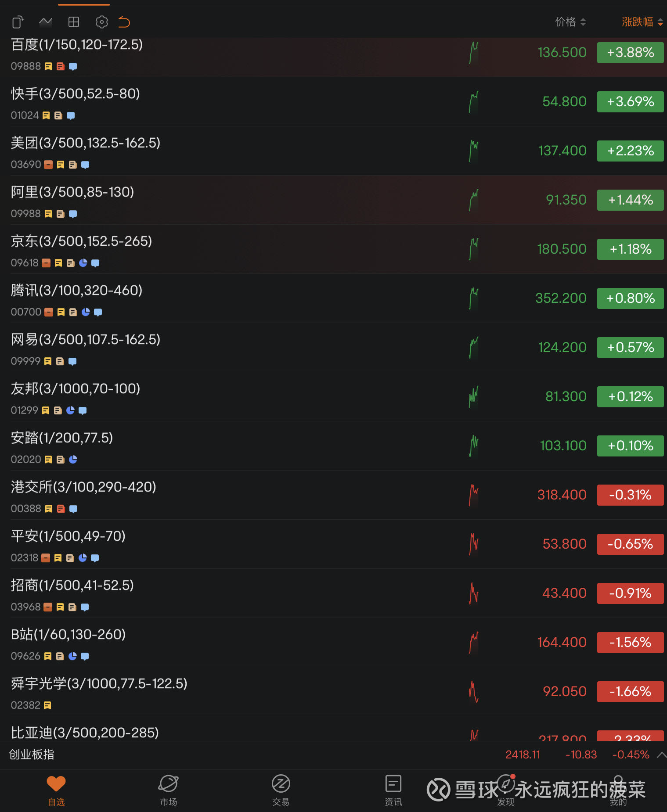Screen dimensions: 667x812
Task: Open the comment bubble icon for 百度
Action: point(73,66)
